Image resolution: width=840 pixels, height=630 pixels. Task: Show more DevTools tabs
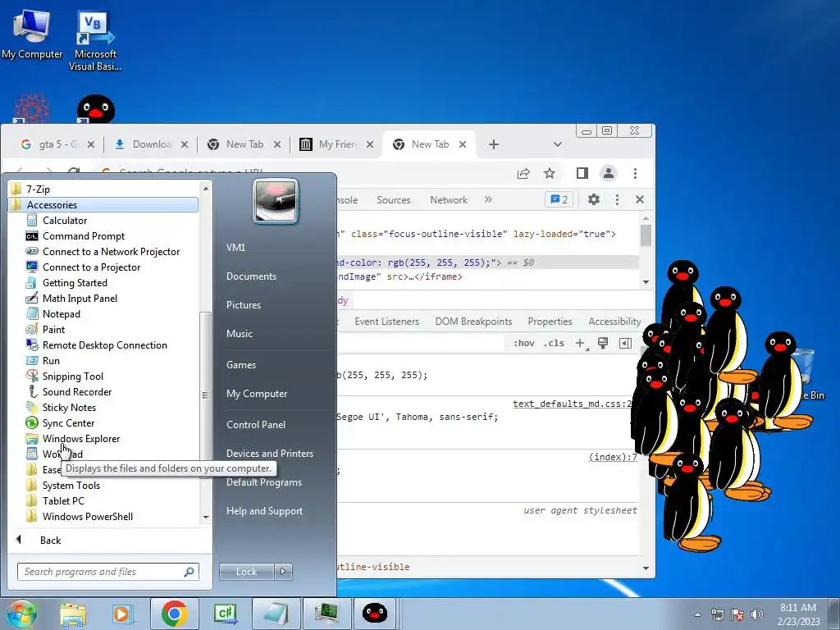tap(487, 199)
